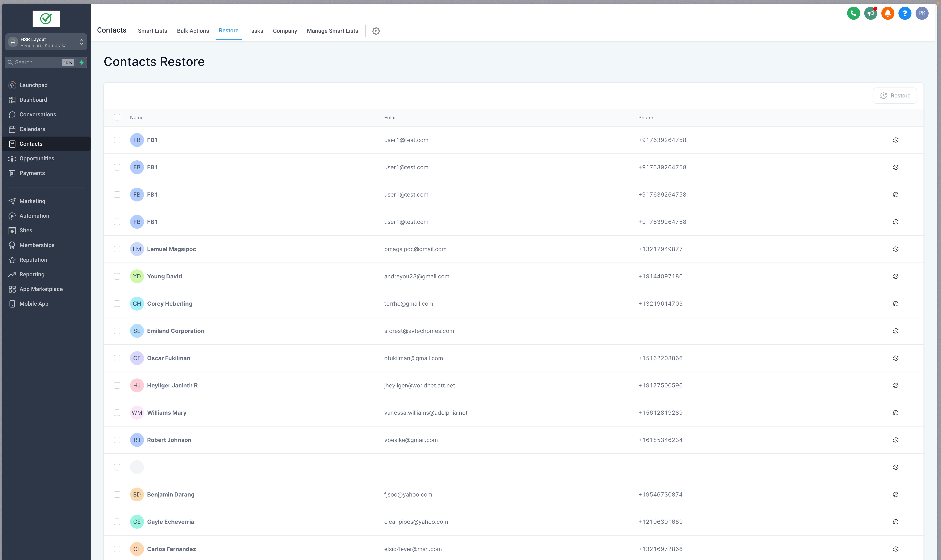The image size is (941, 560).
Task: Open the Bulk Actions tab
Action: 193,31
